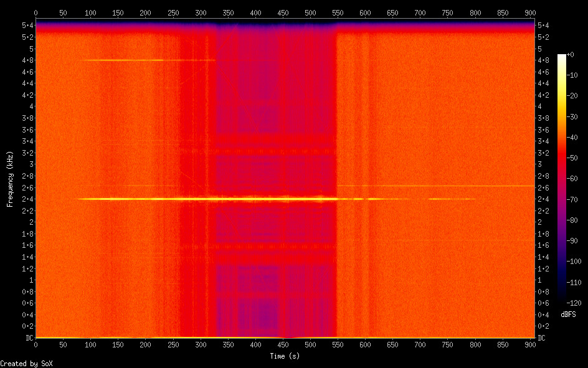The image size is (588, 368).
Task: Click the 550 tick on top time axis
Action: tap(338, 12)
